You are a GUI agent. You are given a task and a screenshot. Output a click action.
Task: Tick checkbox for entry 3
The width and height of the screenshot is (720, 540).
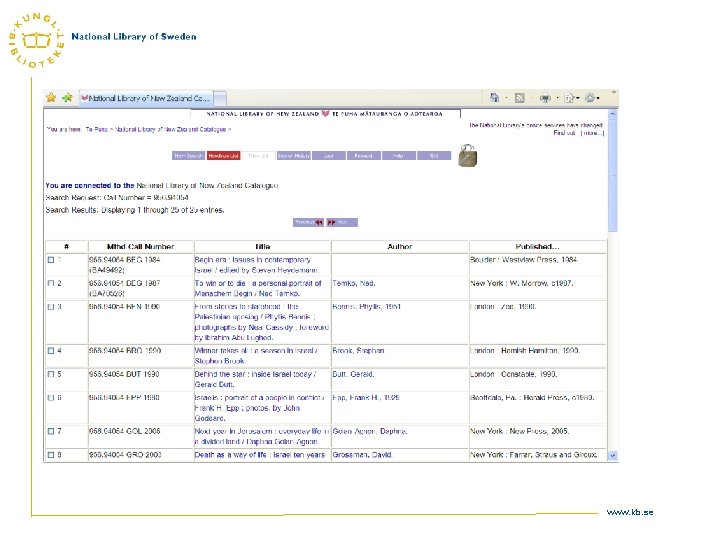coord(51,307)
